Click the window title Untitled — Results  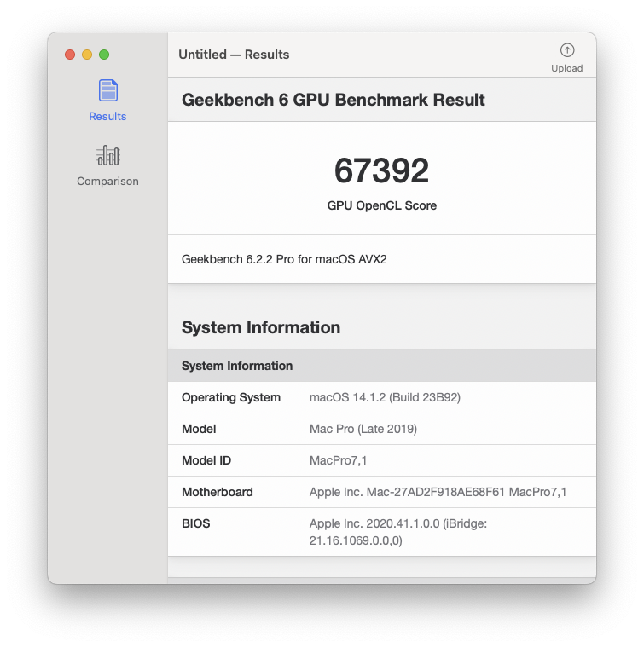pos(234,55)
